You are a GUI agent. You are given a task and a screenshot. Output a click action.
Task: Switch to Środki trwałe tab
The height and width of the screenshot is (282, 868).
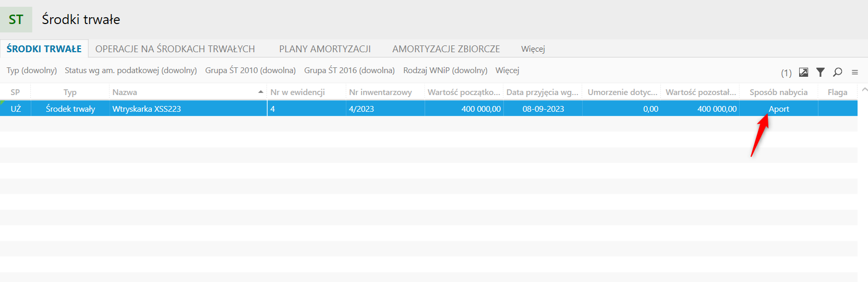(44, 49)
